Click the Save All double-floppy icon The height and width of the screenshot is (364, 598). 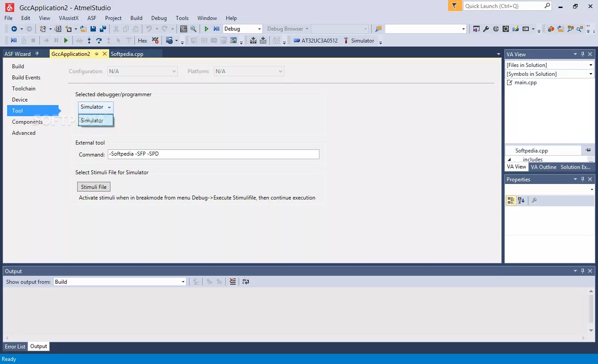(103, 29)
